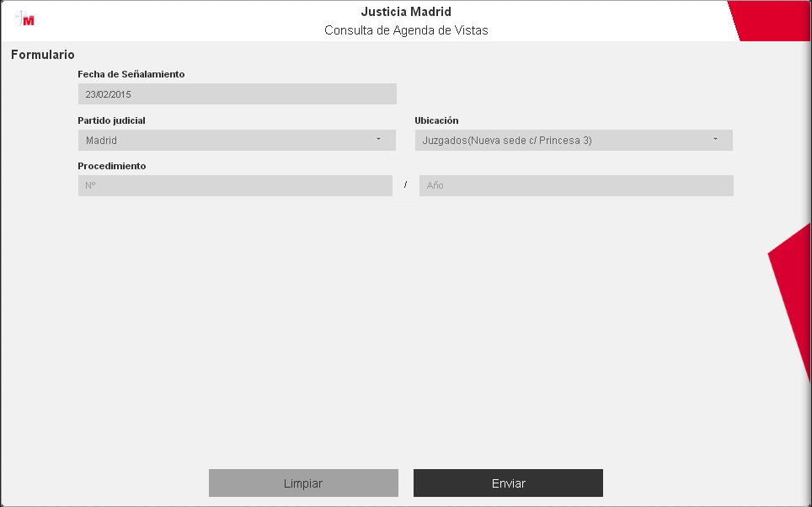Click the Fecha de Señalamiento date field
The width and height of the screenshot is (812, 507).
[237, 94]
